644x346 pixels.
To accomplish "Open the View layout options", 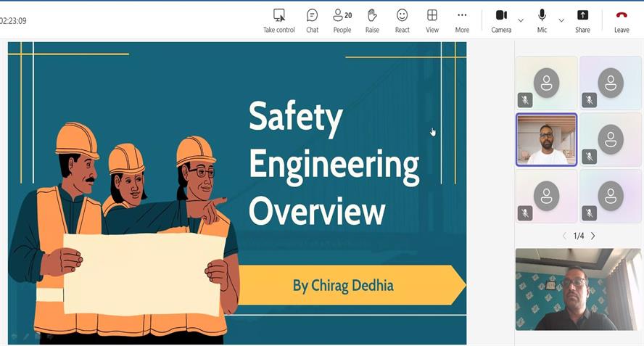I will pyautogui.click(x=432, y=20).
